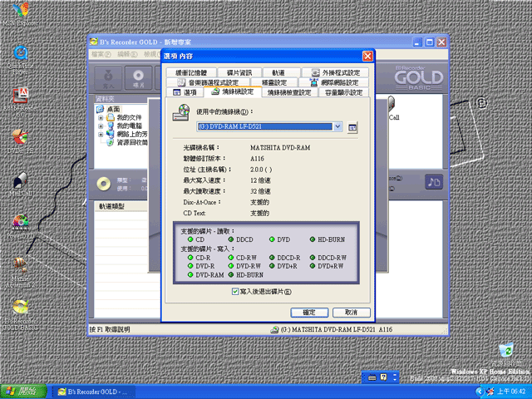Viewport: 532px width, 399px height.
Task: Switch to 外掛程式設定 tab
Action: pyautogui.click(x=335, y=72)
